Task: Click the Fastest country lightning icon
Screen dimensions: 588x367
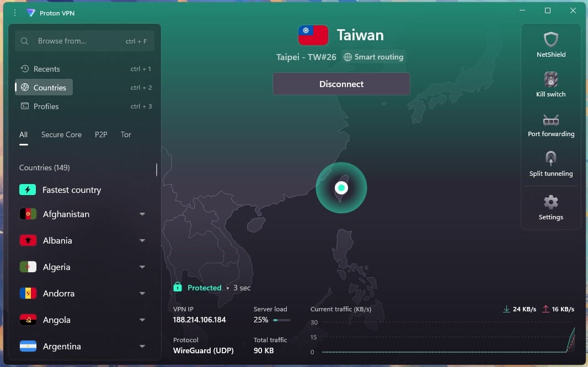Action: [x=28, y=190]
